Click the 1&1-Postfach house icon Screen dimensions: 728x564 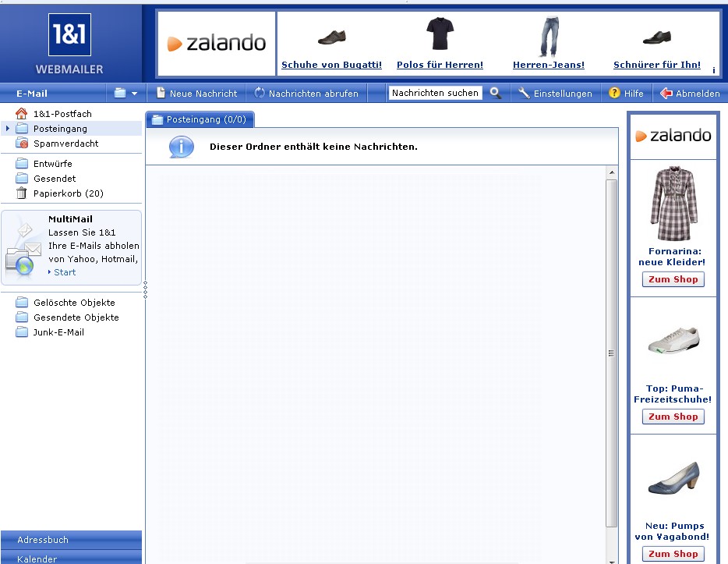click(21, 113)
